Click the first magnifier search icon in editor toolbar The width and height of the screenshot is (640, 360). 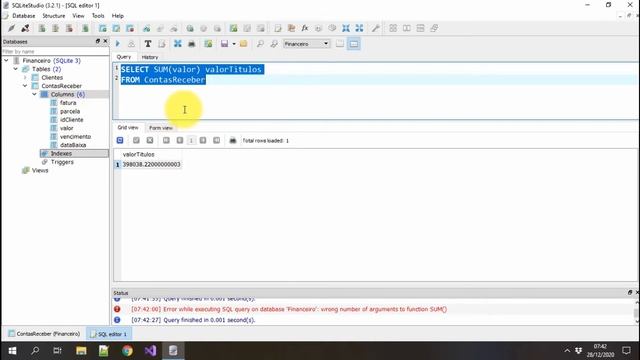coord(260,44)
